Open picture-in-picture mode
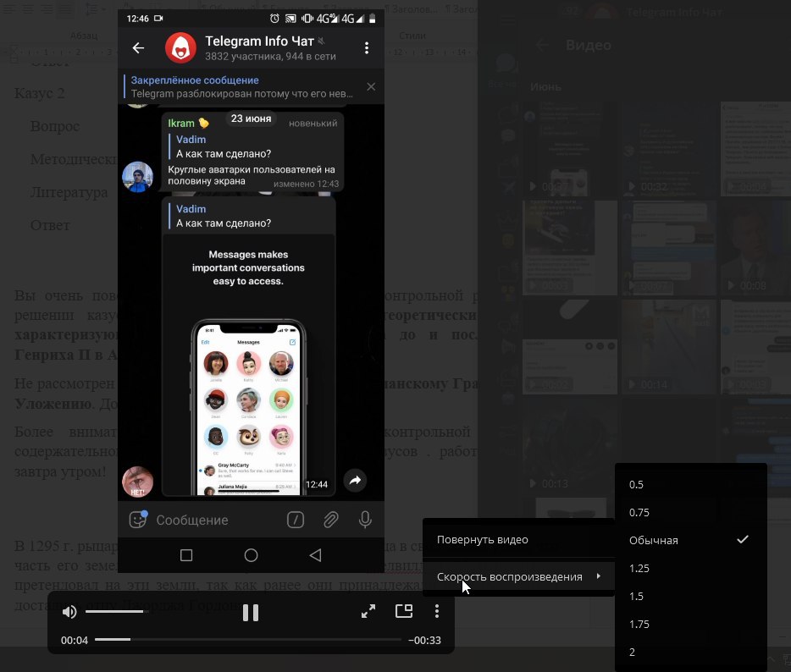Image resolution: width=791 pixels, height=672 pixels. [404, 611]
